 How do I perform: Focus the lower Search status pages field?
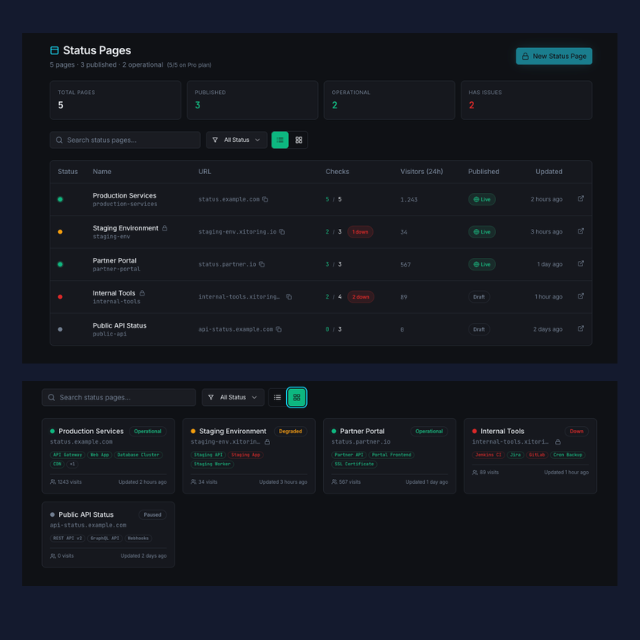tap(119, 398)
